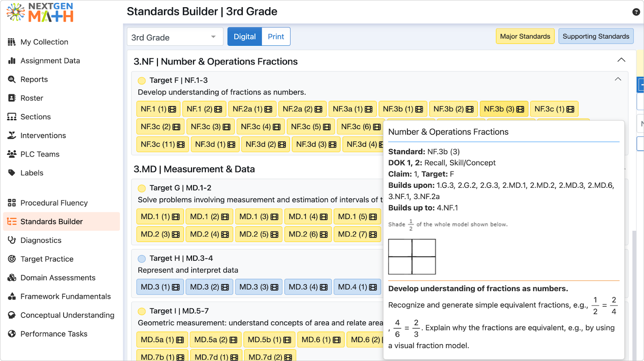Select the NF.3c (4) standard chip

click(x=260, y=127)
